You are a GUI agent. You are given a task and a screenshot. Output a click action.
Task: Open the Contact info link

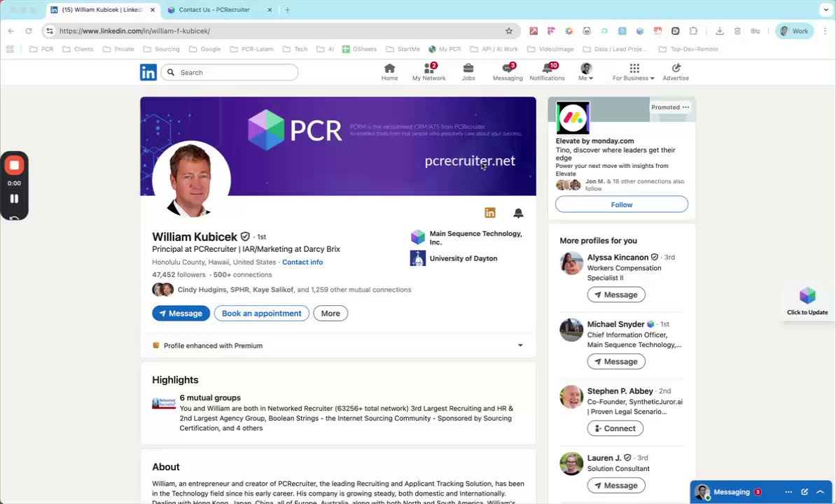pyautogui.click(x=302, y=262)
